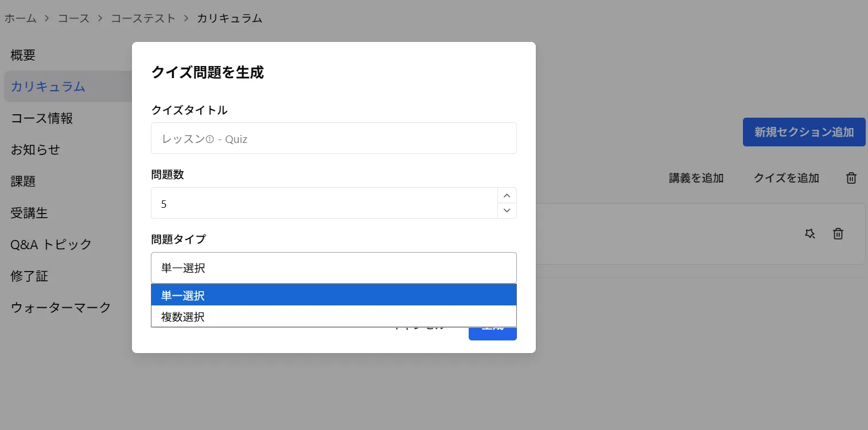Increase 問題数 with the up arrow
Screen dimensions: 868x430
pyautogui.click(x=507, y=196)
